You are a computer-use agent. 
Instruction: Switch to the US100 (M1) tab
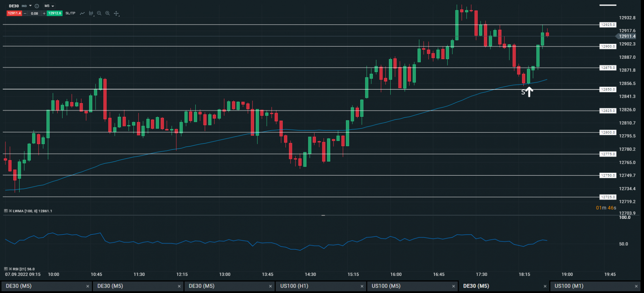click(595, 286)
